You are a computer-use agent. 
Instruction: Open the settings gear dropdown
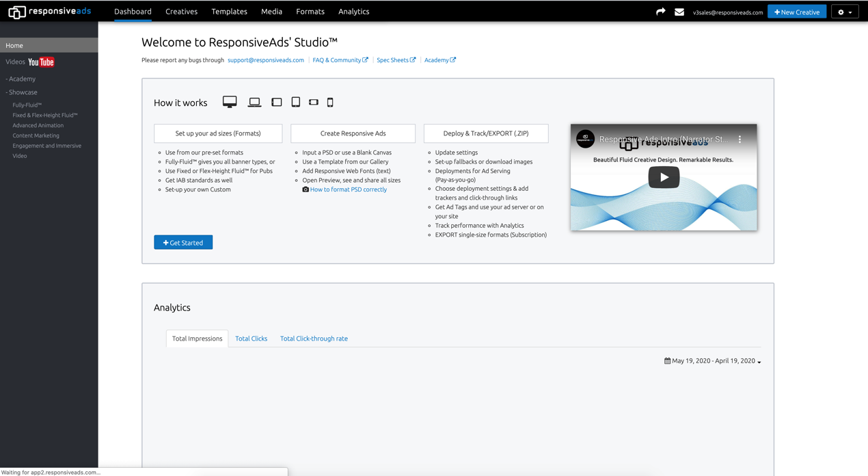[x=845, y=12]
